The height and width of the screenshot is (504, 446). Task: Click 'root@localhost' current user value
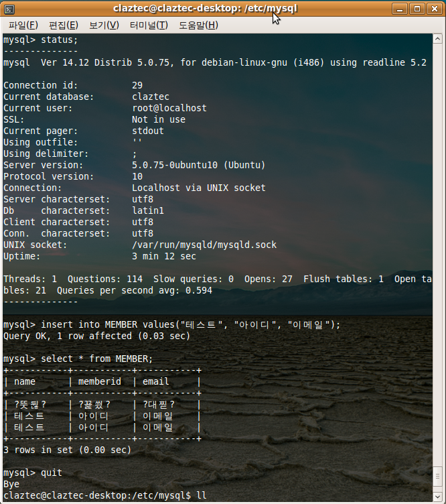click(169, 108)
